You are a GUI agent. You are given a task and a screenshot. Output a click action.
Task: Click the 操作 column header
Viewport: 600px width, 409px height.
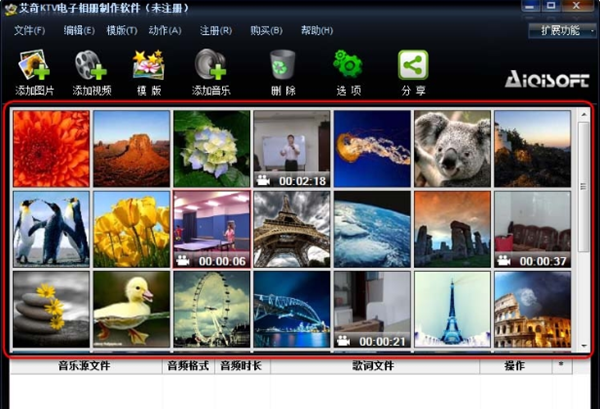click(515, 366)
